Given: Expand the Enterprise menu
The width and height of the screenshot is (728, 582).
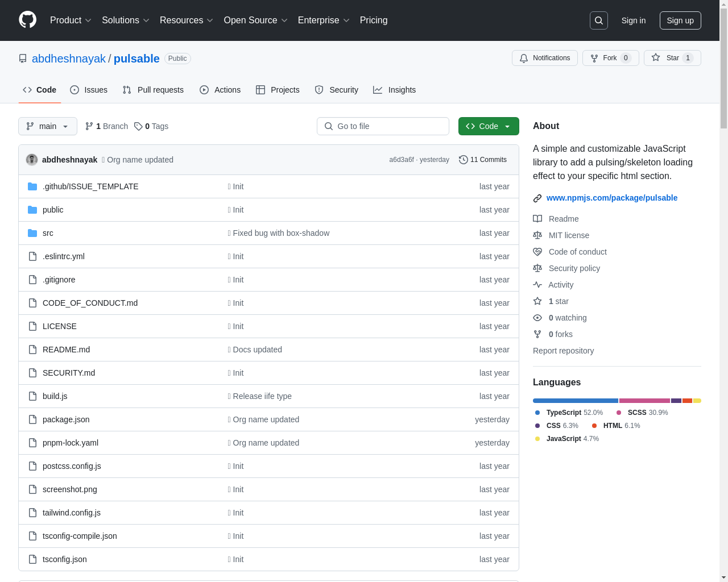Looking at the screenshot, I should (x=324, y=20).
